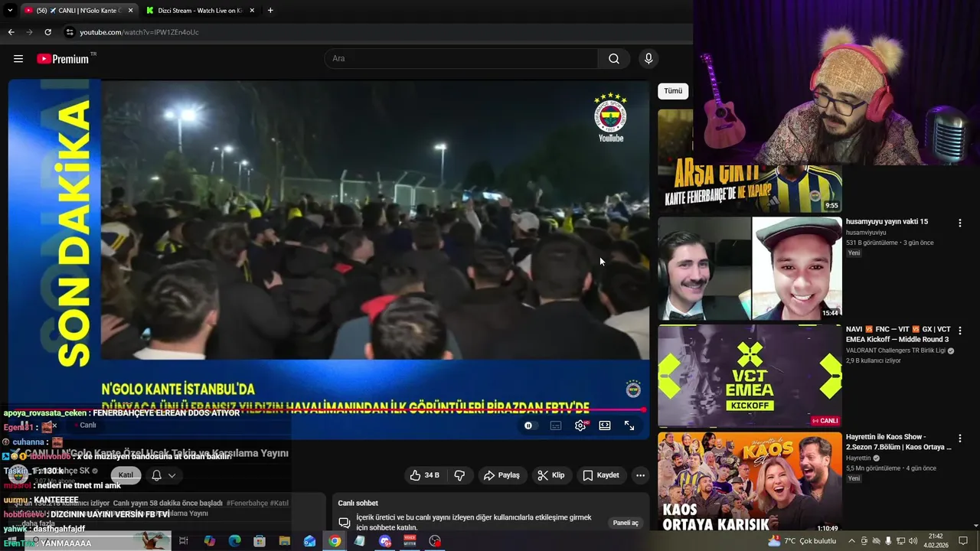Open the VCT EMEA Kickoff thumbnail
Image resolution: width=980 pixels, height=551 pixels.
(750, 377)
